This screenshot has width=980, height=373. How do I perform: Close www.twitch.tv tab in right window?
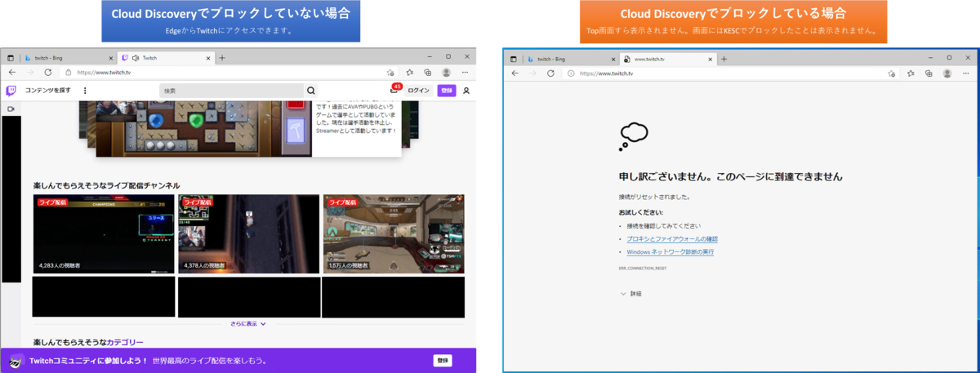coord(710,59)
